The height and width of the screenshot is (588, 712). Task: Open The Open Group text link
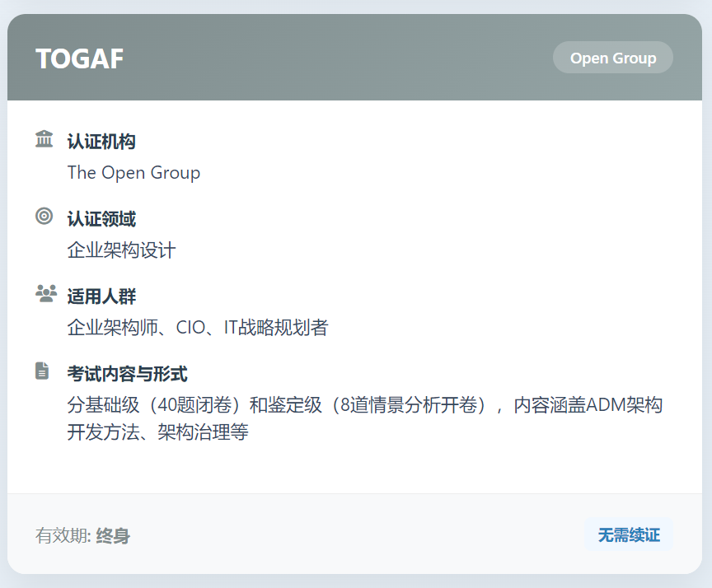point(133,173)
